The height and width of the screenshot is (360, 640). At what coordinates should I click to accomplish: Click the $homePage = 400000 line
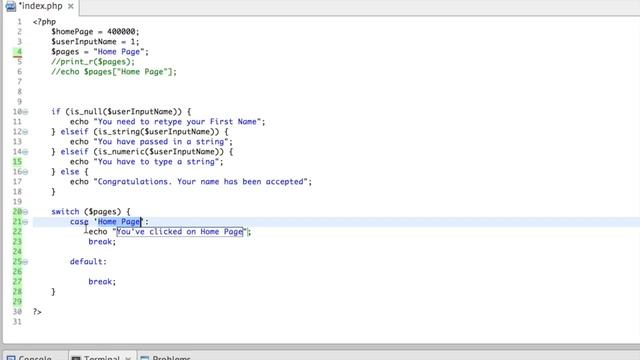coord(95,32)
